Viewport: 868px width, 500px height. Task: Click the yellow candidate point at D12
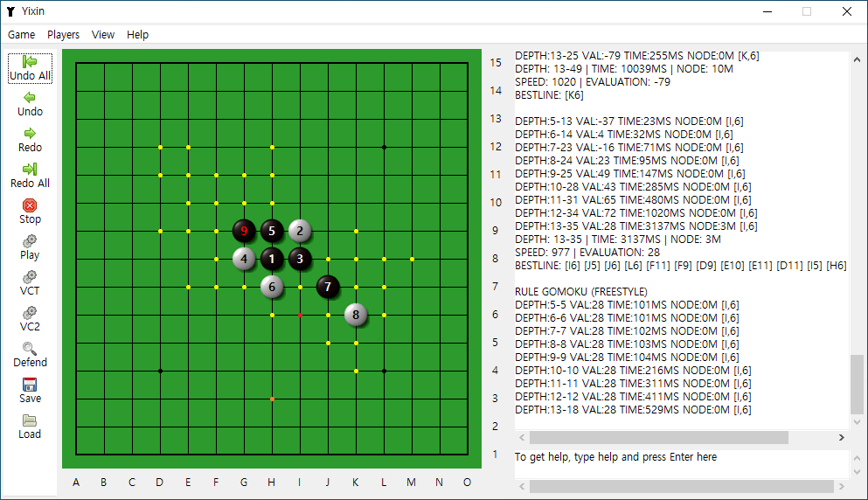[x=160, y=147]
